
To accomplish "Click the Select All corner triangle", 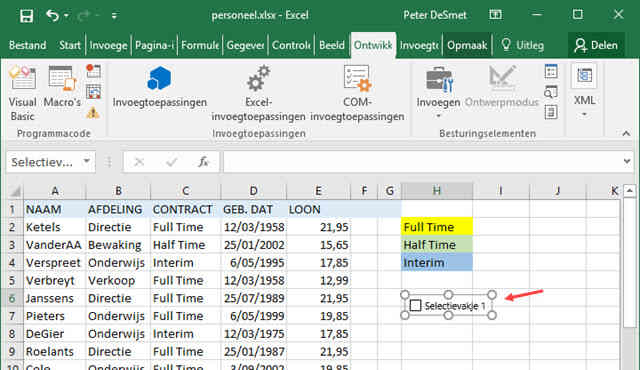I will 15,191.
